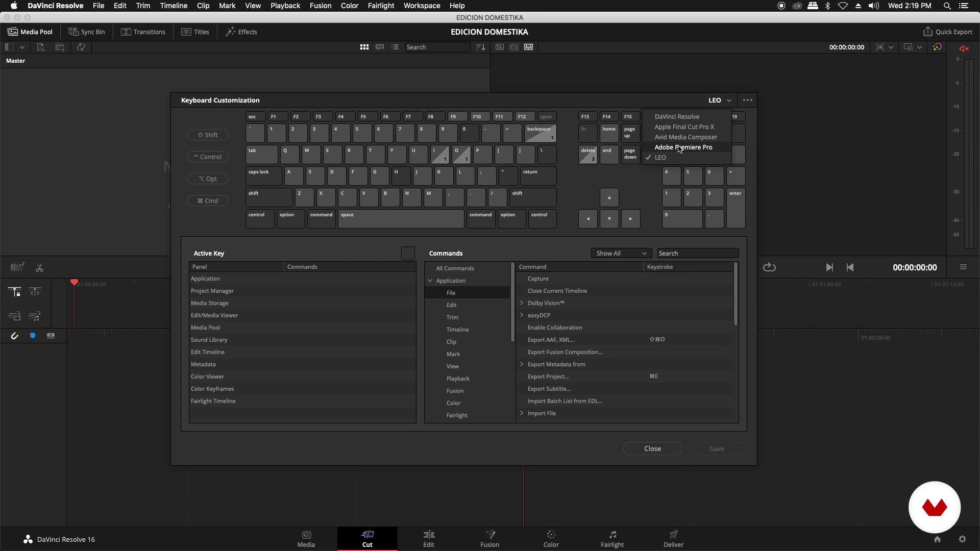Select the Media Storage panel row
The width and height of the screenshot is (980, 551).
(x=302, y=303)
